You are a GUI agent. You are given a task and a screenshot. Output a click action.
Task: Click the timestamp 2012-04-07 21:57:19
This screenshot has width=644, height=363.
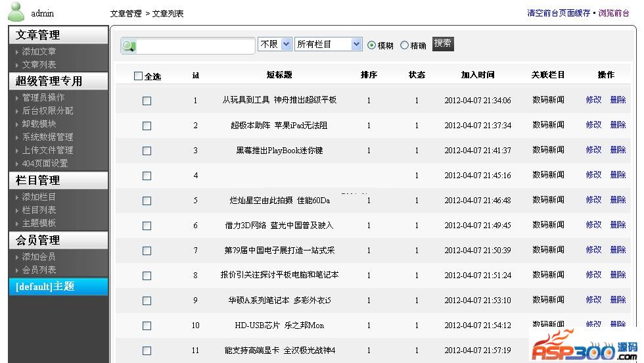tap(478, 351)
